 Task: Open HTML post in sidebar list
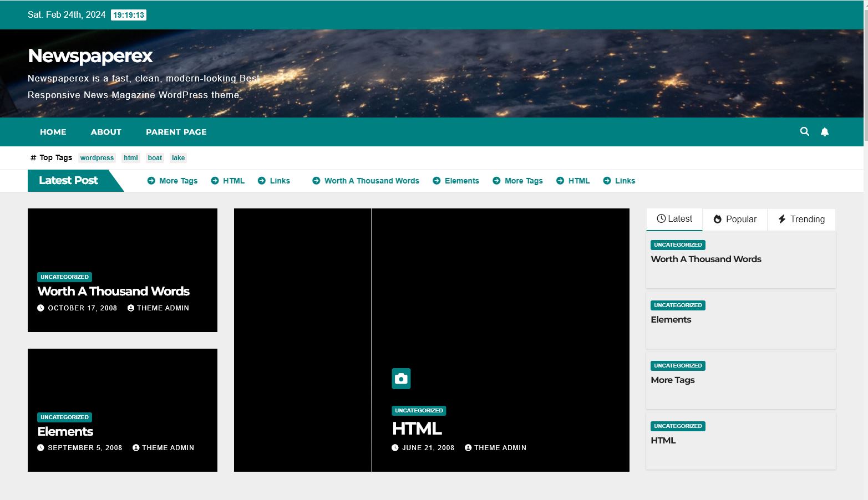tap(663, 440)
